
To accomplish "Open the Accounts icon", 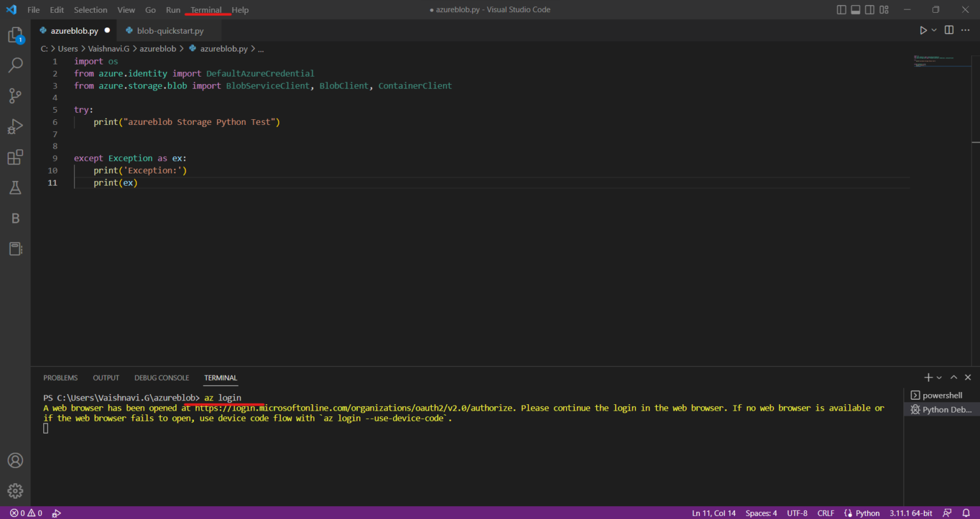I will [15, 460].
